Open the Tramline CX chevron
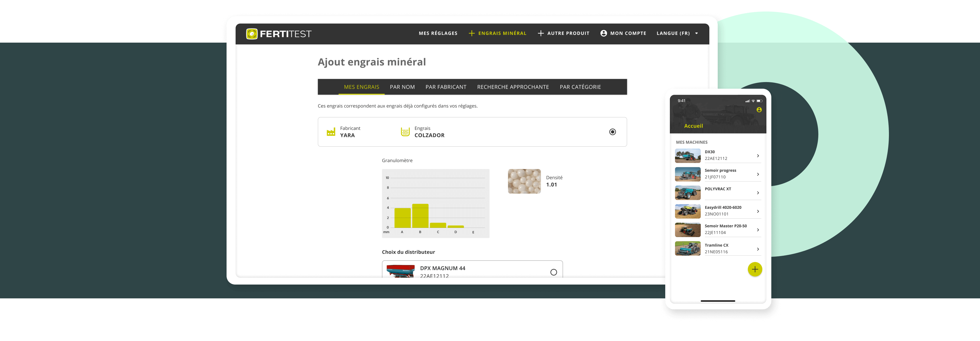Image resolution: width=980 pixels, height=341 pixels. (758, 249)
